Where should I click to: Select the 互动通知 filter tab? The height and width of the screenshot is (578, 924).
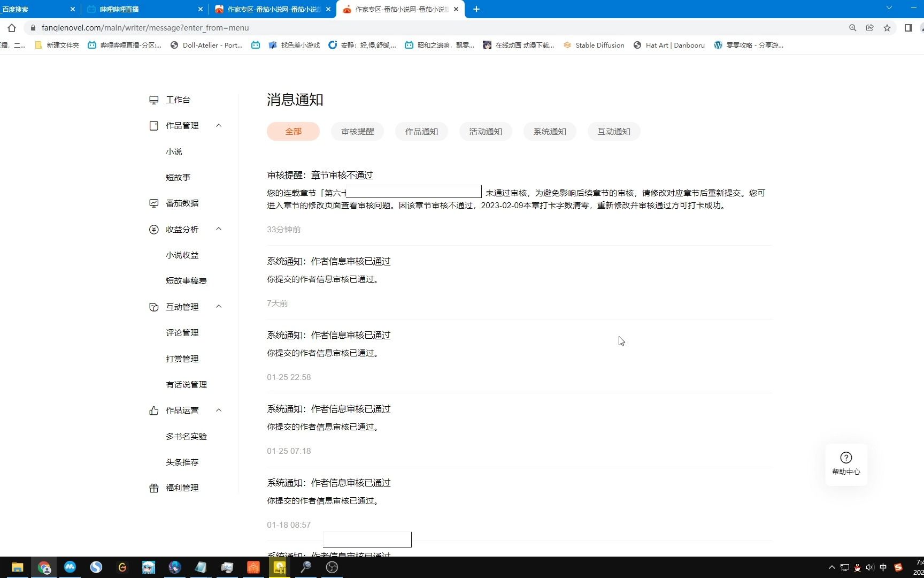pyautogui.click(x=614, y=132)
